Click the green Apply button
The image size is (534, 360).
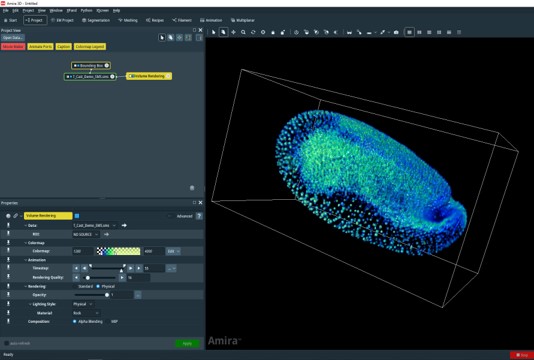[x=187, y=343]
